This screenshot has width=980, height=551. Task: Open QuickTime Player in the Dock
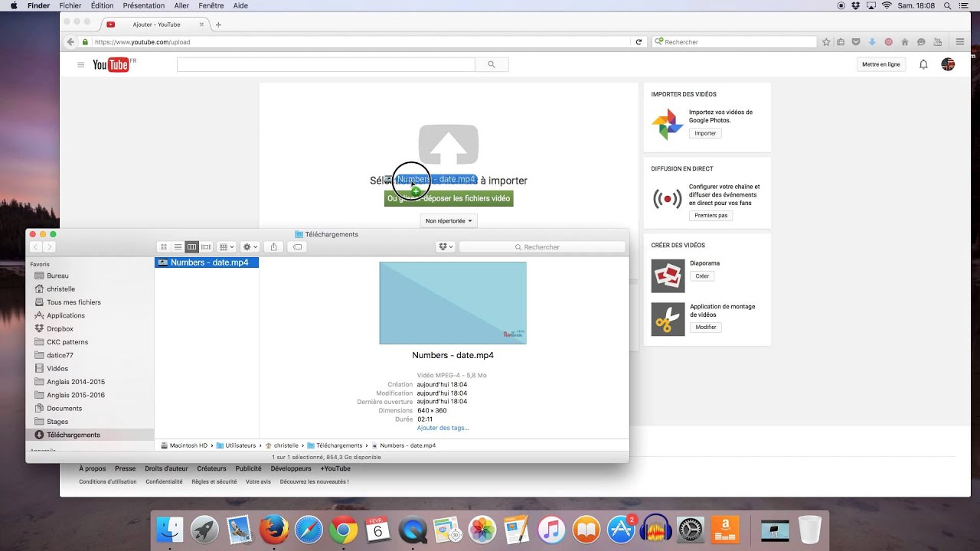point(414,529)
